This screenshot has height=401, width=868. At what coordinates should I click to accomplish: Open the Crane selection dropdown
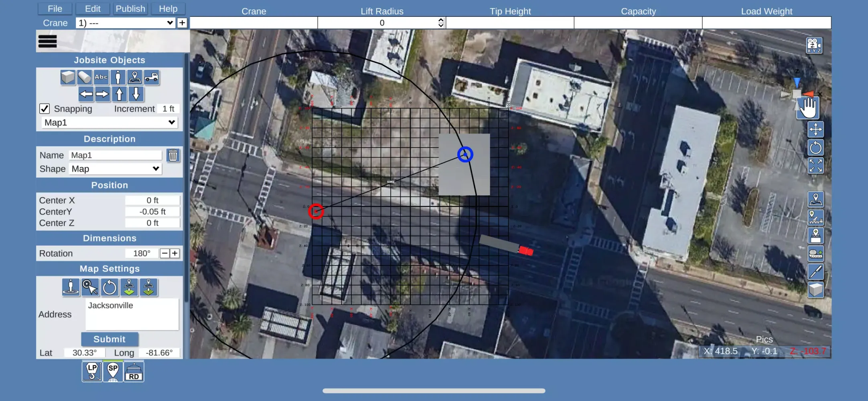(x=126, y=23)
